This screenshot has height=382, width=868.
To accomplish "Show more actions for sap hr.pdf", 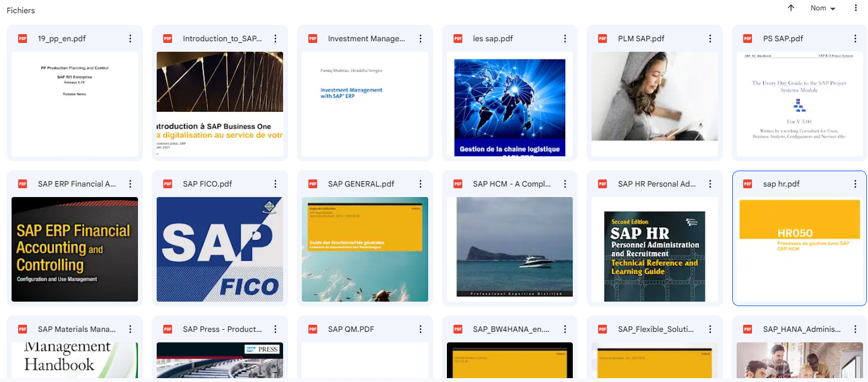I will (x=855, y=184).
